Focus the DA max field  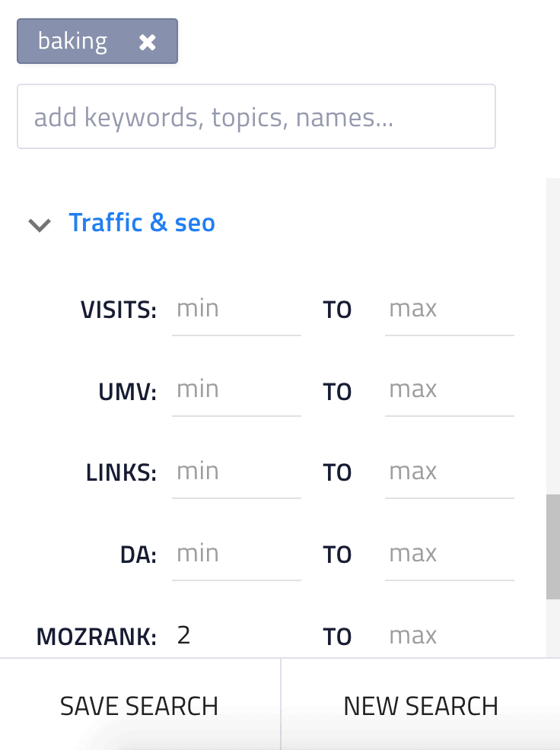pos(449,555)
